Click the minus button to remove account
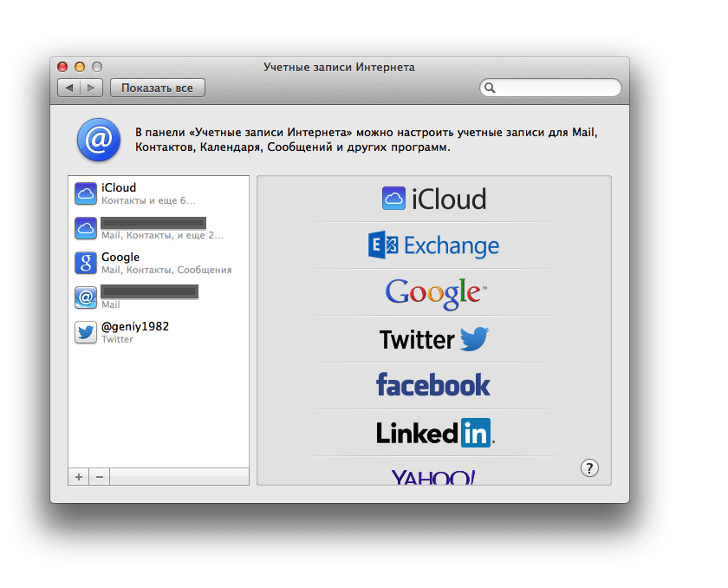 (100, 477)
